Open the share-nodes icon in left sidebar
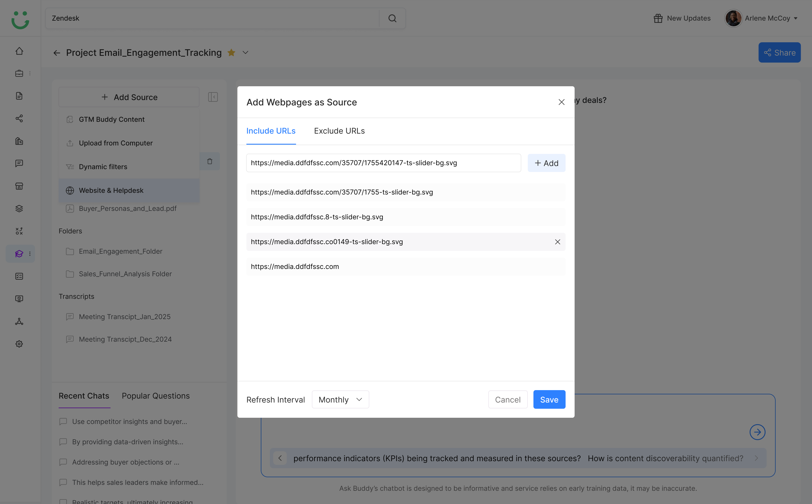Screen dimensions: 812x504 (19, 118)
